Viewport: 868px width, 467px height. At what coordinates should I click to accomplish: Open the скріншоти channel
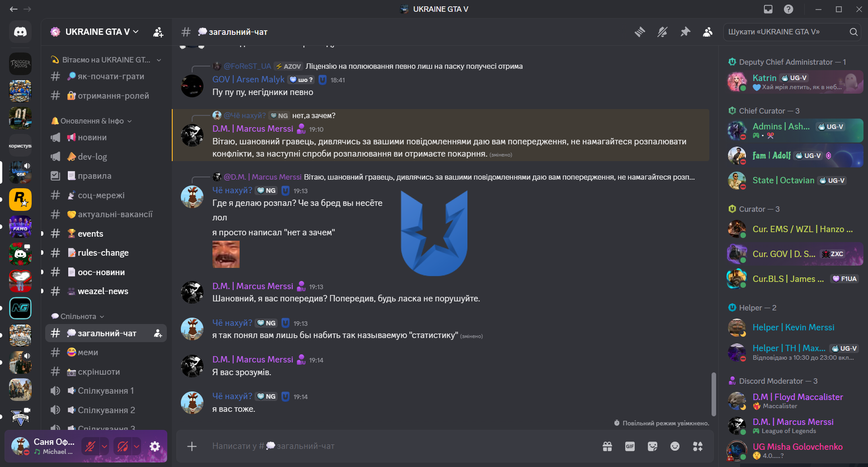[106, 372]
